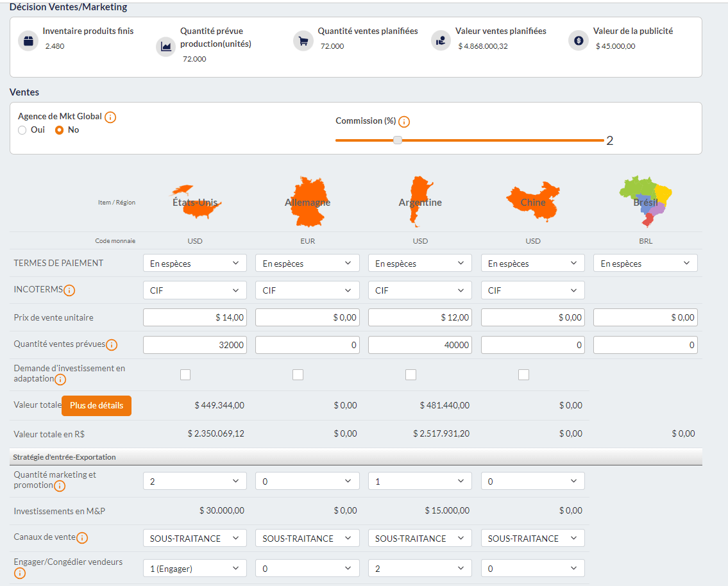728x586 pixels.
Task: Click info icon beside Commission (%)
Action: tap(404, 122)
